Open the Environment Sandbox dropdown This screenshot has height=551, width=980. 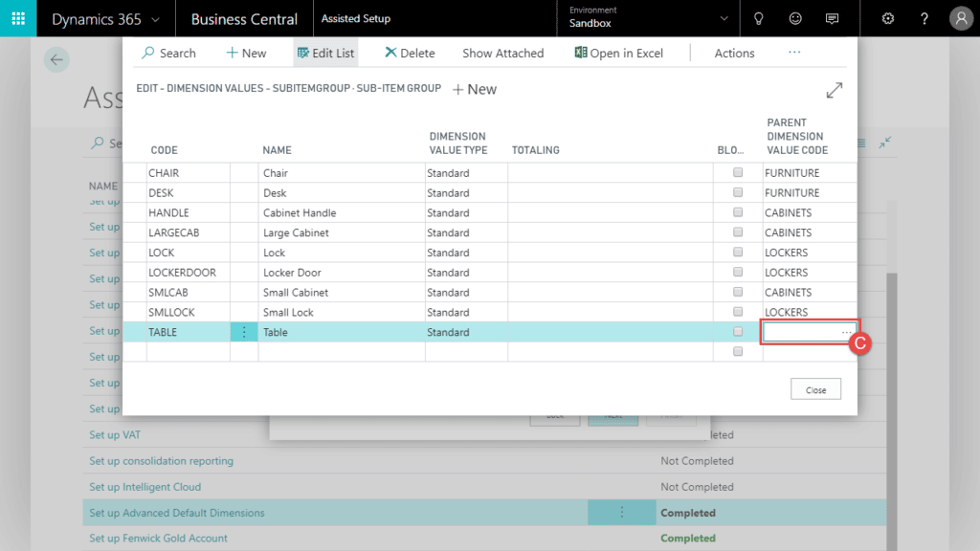pyautogui.click(x=724, y=19)
